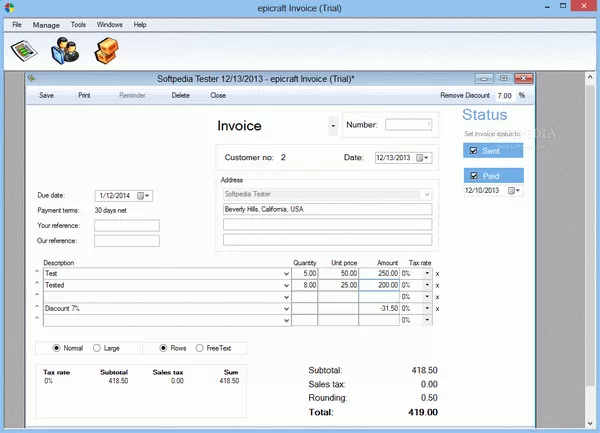Image resolution: width=600 pixels, height=433 pixels.
Task: Click the invoice Number input field
Action: coord(408,125)
